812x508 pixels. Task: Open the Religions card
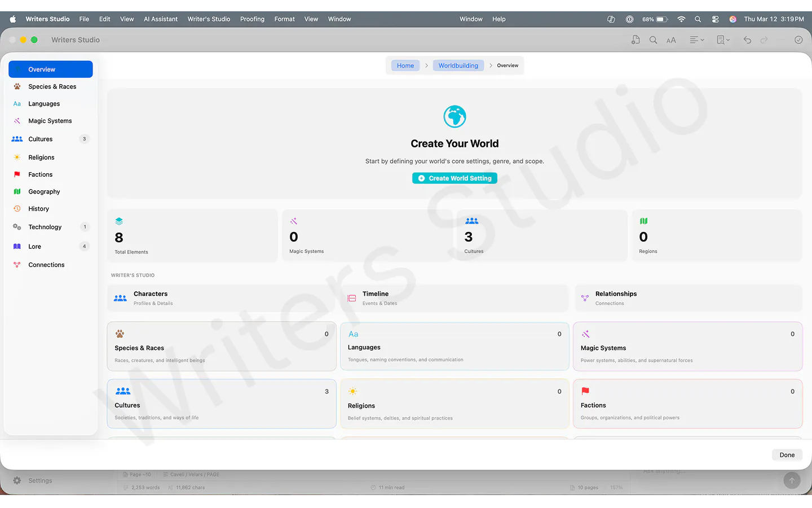click(x=454, y=404)
